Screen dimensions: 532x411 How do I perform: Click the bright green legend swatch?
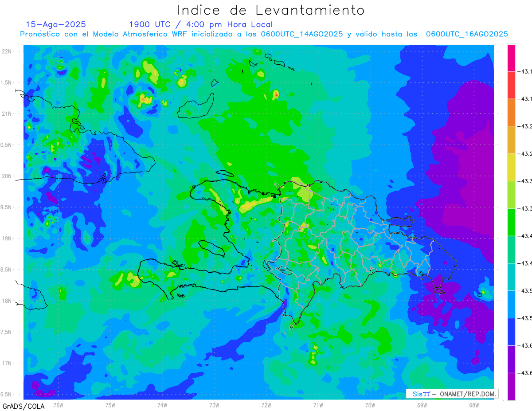coord(511,222)
